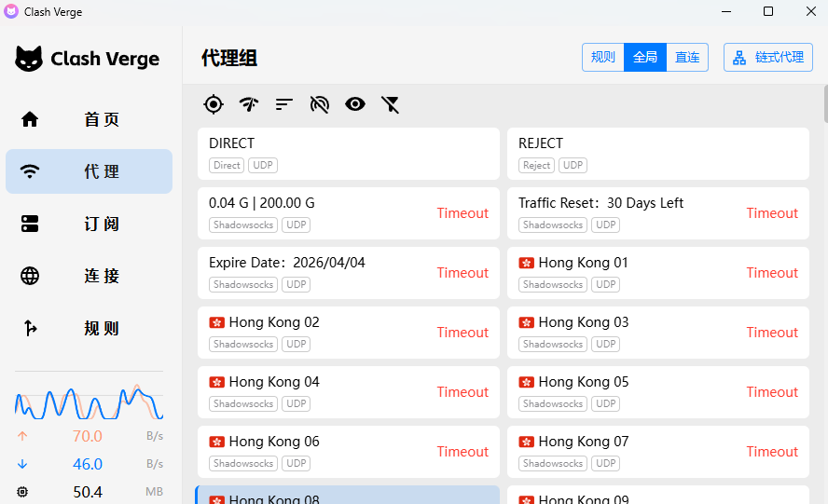
Task: Open 链式代理 chain proxy button
Action: point(768,57)
